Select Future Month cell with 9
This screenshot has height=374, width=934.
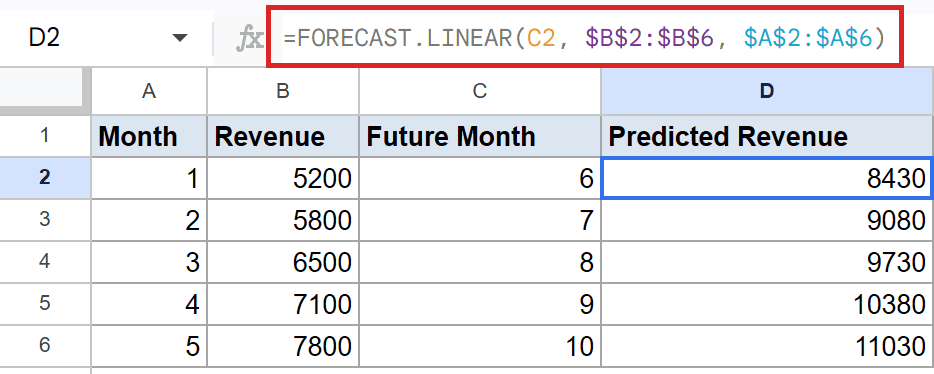click(x=480, y=304)
